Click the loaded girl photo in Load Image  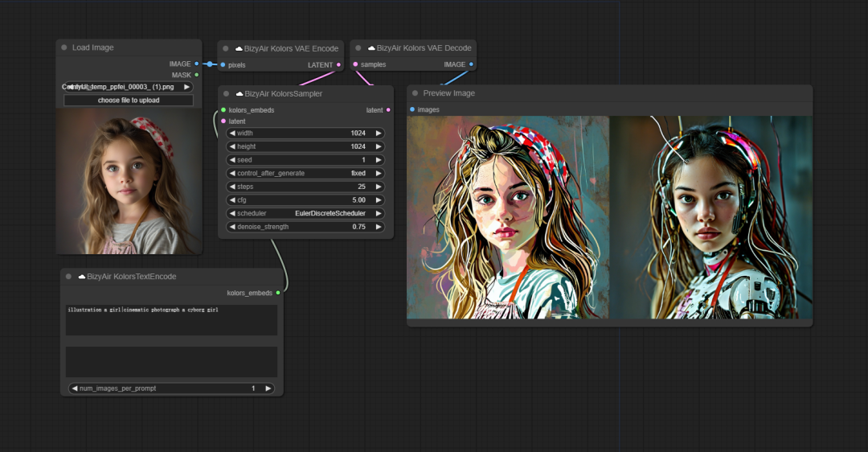129,181
